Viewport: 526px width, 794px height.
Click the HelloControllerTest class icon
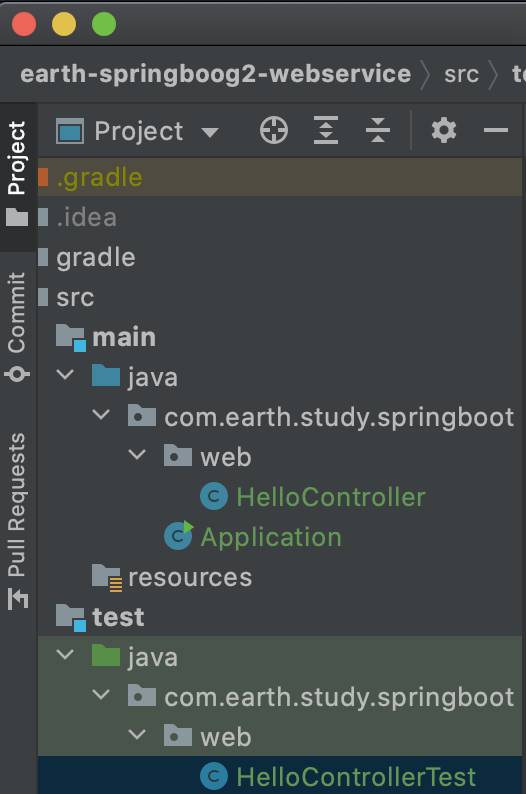[214, 776]
